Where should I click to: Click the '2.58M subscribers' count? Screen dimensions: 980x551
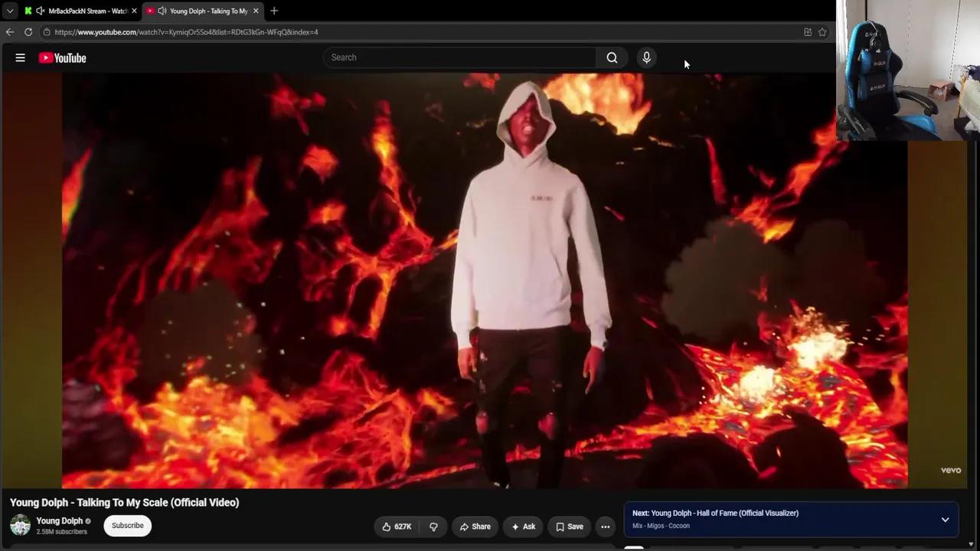(62, 532)
